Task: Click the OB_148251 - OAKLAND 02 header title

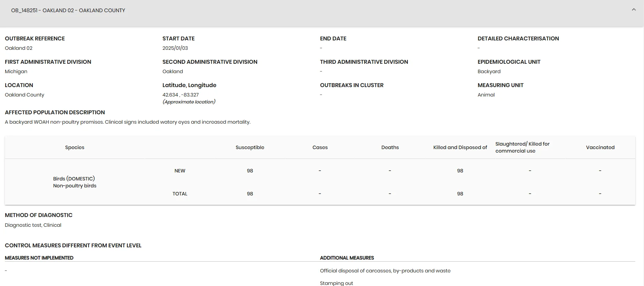Action: 68,10
